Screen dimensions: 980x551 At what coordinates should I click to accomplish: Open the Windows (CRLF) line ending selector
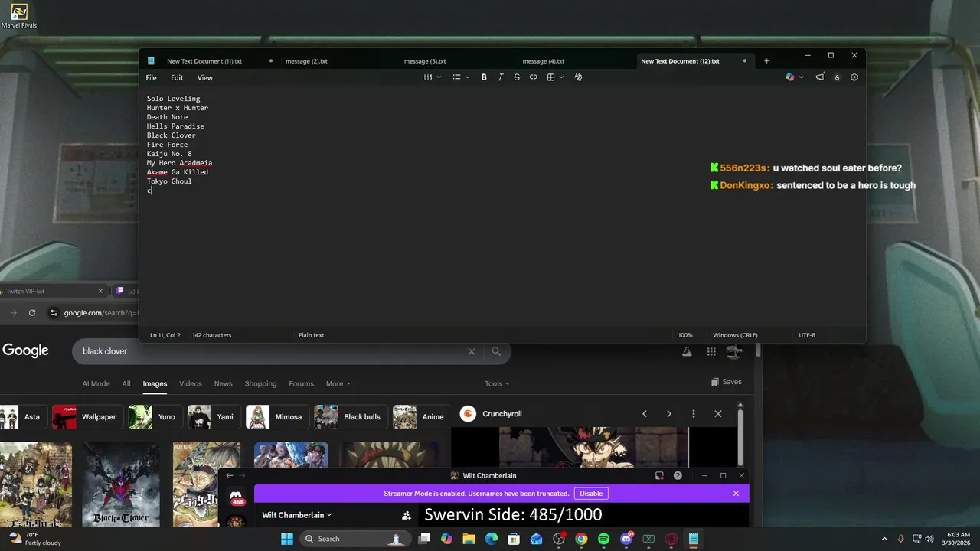(x=735, y=335)
